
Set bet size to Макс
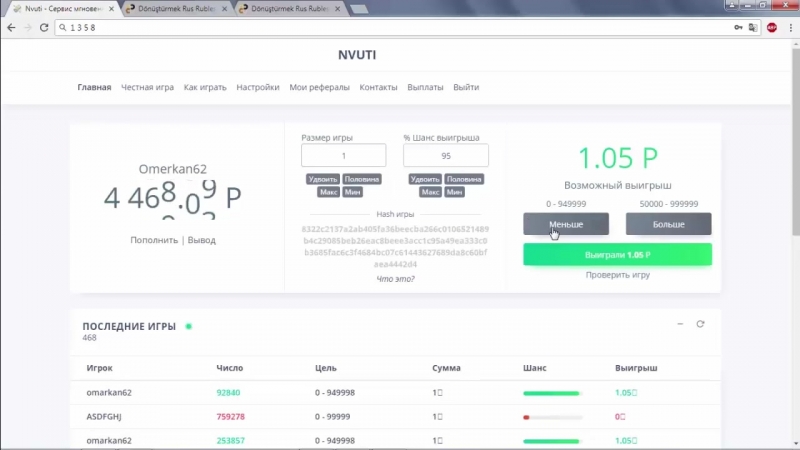point(328,192)
